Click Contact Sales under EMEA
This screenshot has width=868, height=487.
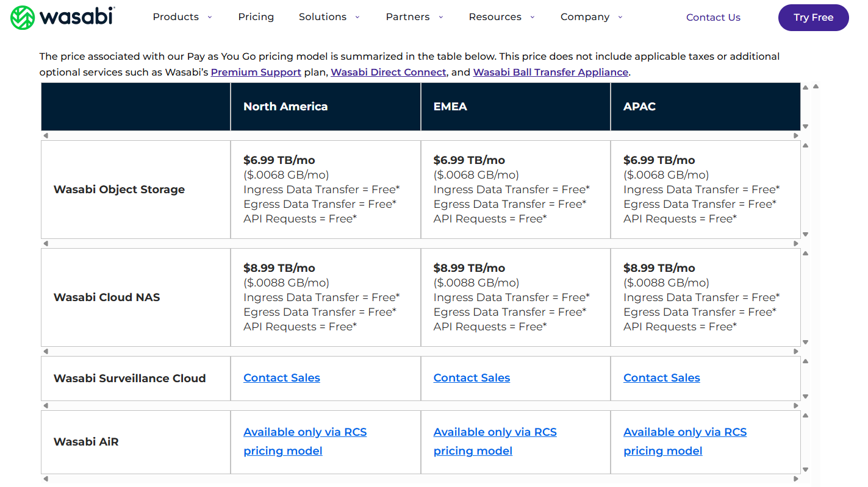(472, 378)
